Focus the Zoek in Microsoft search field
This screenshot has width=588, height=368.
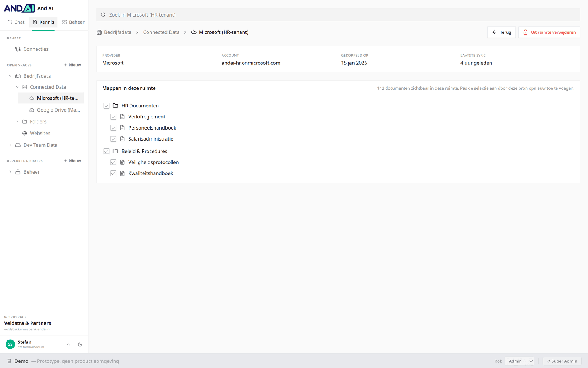tap(338, 15)
